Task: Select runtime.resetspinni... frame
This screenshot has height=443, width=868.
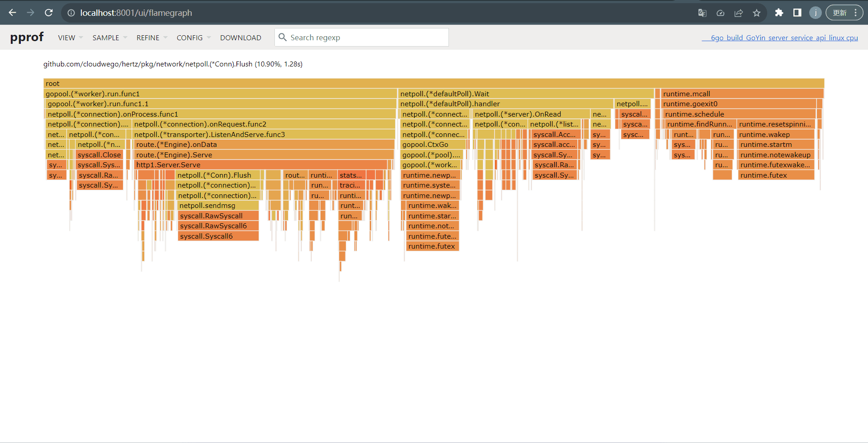Action: [776, 124]
